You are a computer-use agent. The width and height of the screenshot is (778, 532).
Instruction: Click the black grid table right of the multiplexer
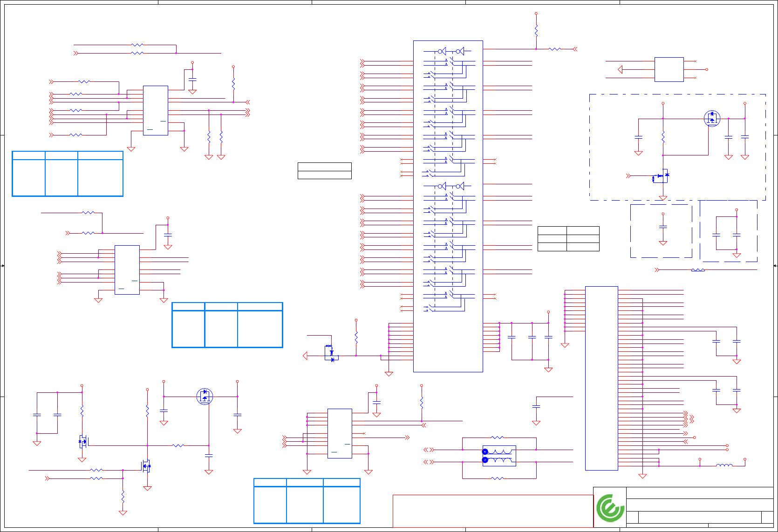click(568, 239)
